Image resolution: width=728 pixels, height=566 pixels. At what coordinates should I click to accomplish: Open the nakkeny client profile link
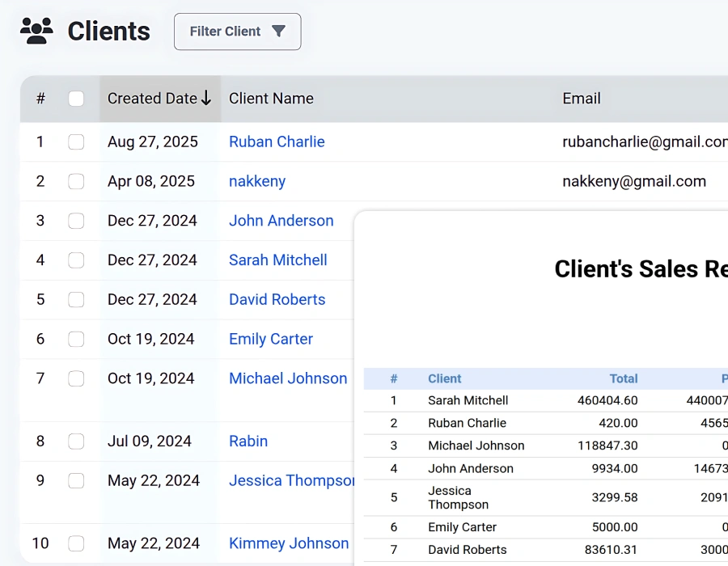click(257, 182)
